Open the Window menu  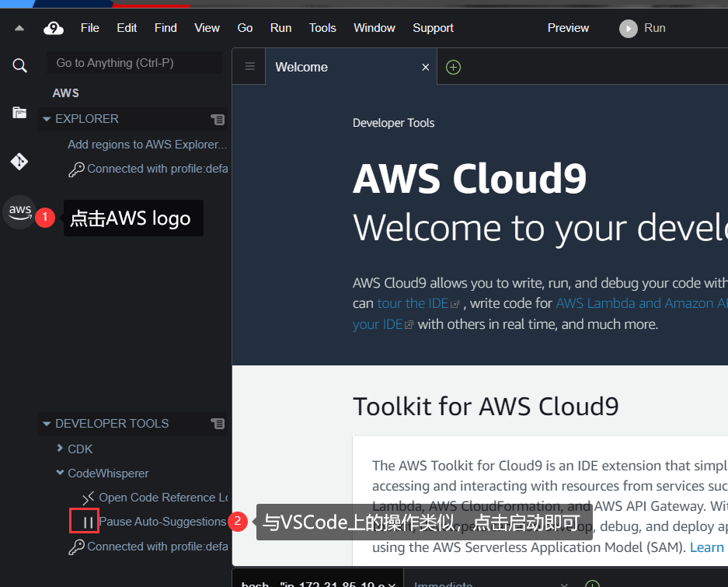coord(374,28)
